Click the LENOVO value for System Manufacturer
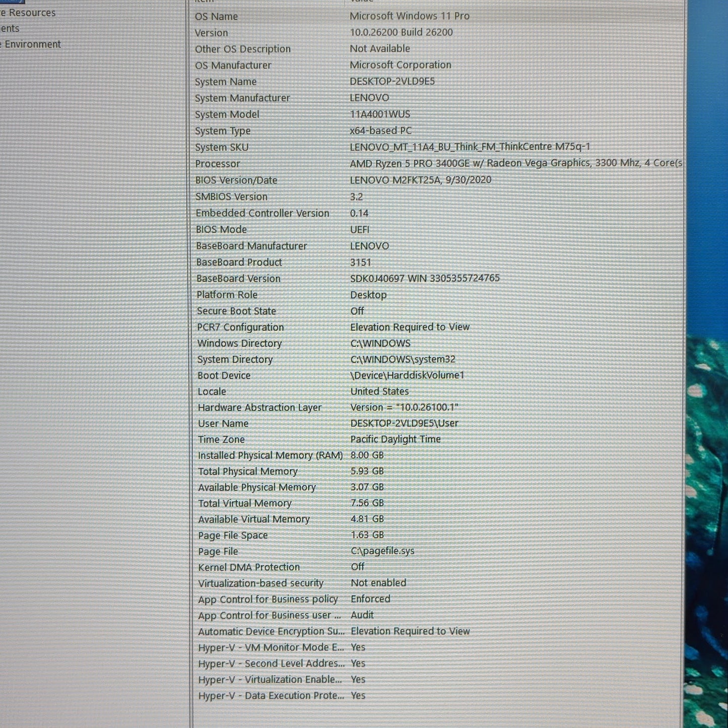728x728 pixels. pos(369,98)
